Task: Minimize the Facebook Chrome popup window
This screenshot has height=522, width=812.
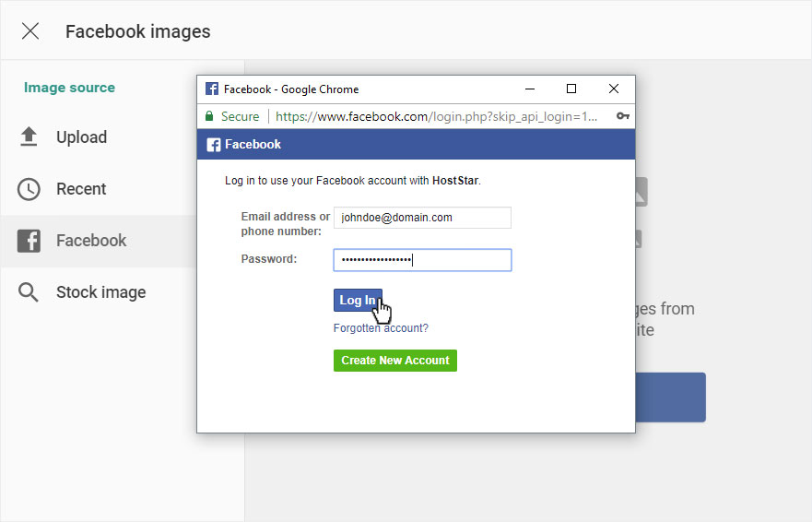Action: pos(530,89)
